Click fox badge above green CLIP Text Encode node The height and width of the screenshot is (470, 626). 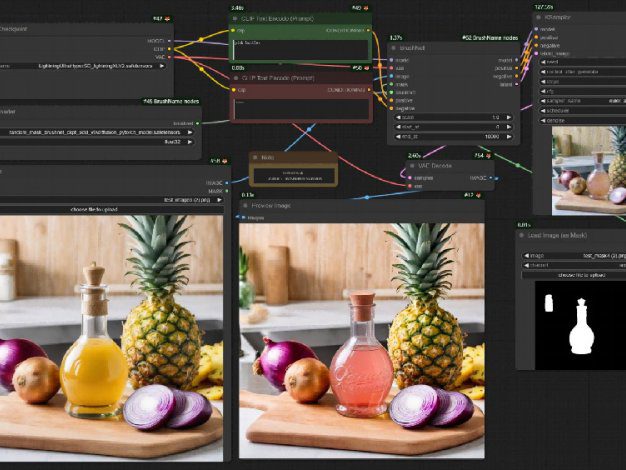click(x=366, y=8)
